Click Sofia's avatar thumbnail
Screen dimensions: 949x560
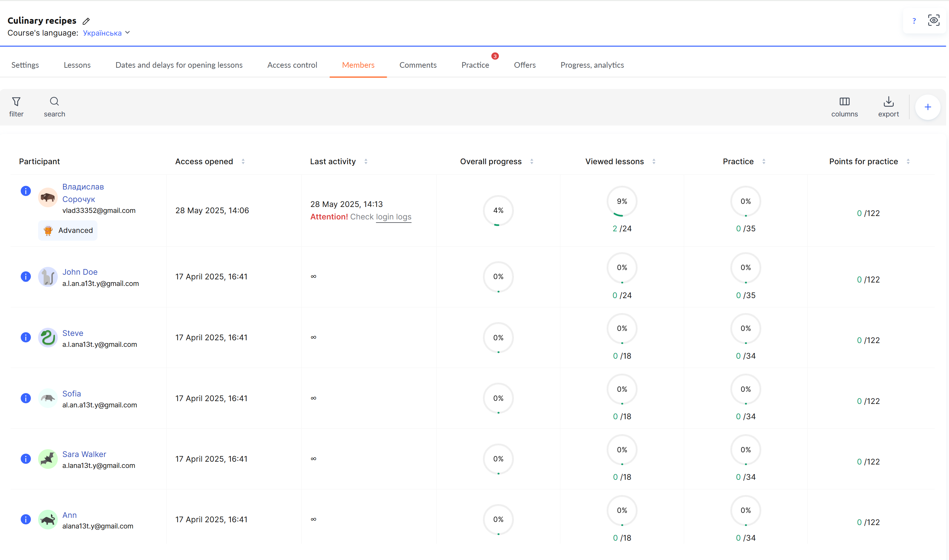pos(47,399)
